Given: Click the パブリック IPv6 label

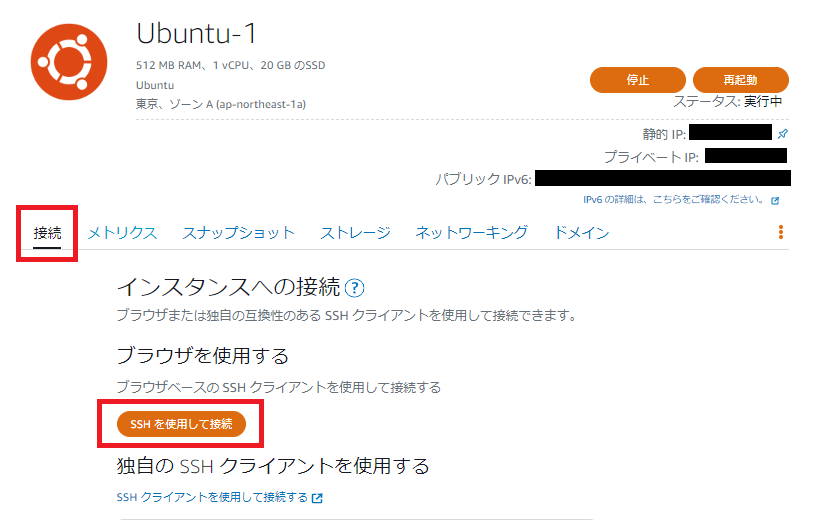Looking at the screenshot, I should click(484, 179).
